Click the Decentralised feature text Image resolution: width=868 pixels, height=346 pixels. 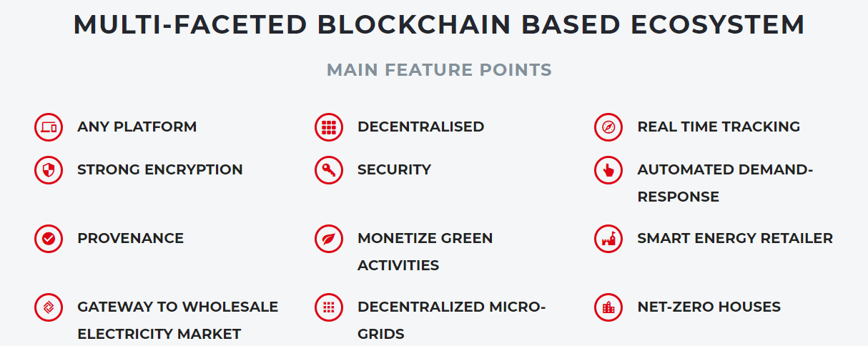[420, 127]
